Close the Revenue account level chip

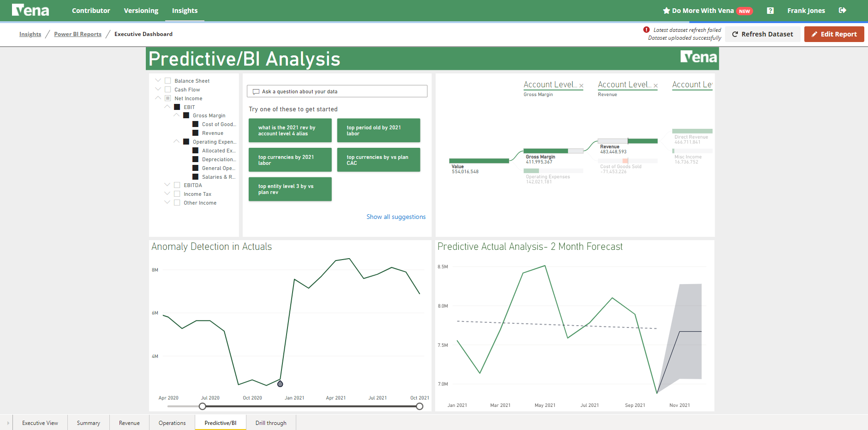(656, 86)
